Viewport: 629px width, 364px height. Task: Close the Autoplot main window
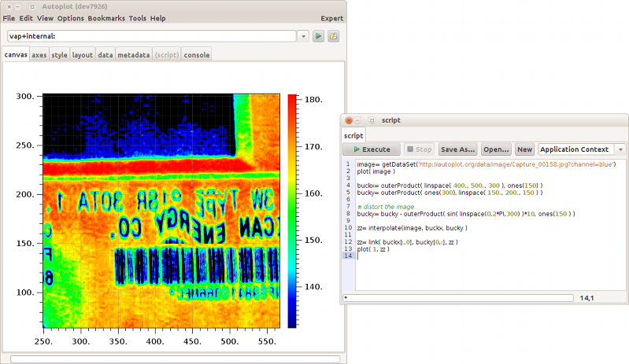[9, 7]
